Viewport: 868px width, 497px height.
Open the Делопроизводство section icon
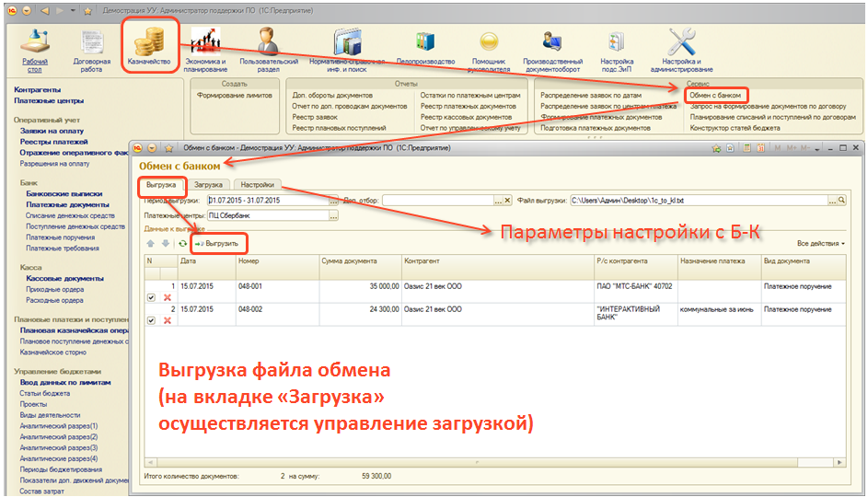425,47
